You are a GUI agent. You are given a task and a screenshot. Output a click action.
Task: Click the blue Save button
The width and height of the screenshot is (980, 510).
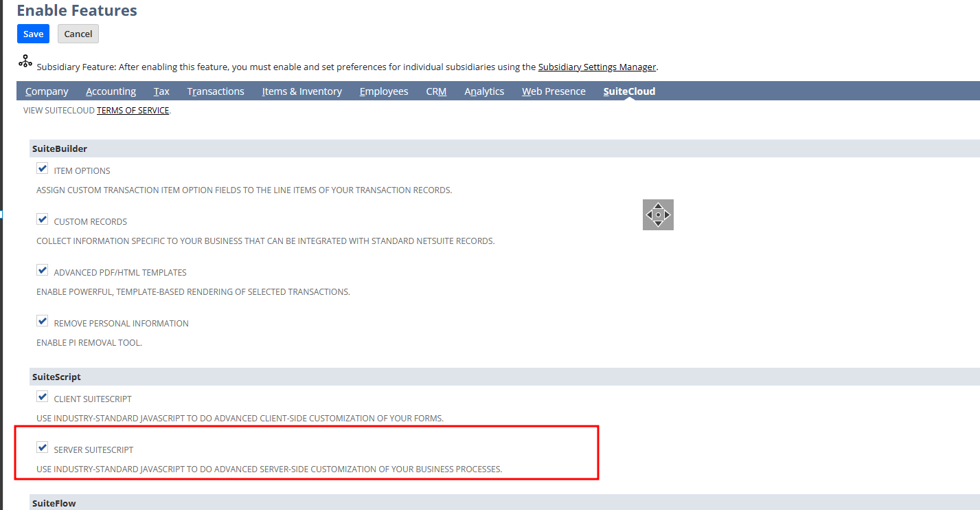click(x=33, y=34)
